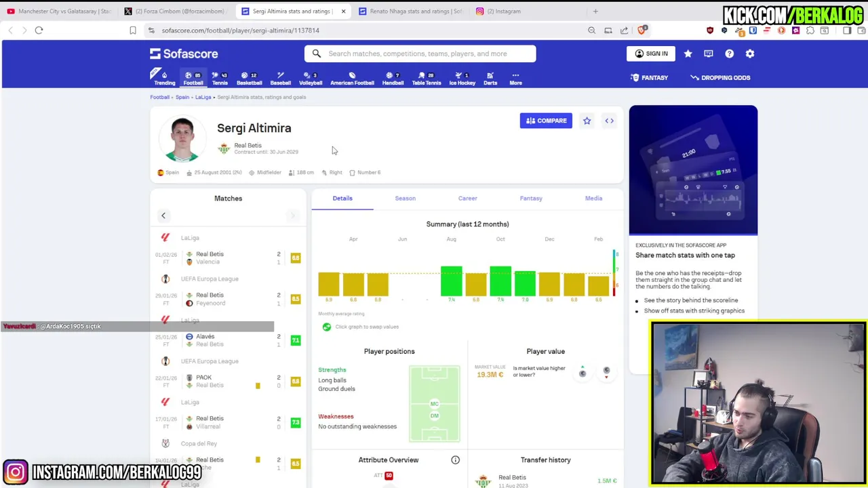
Task: Click the SIGN IN button
Action: click(651, 54)
